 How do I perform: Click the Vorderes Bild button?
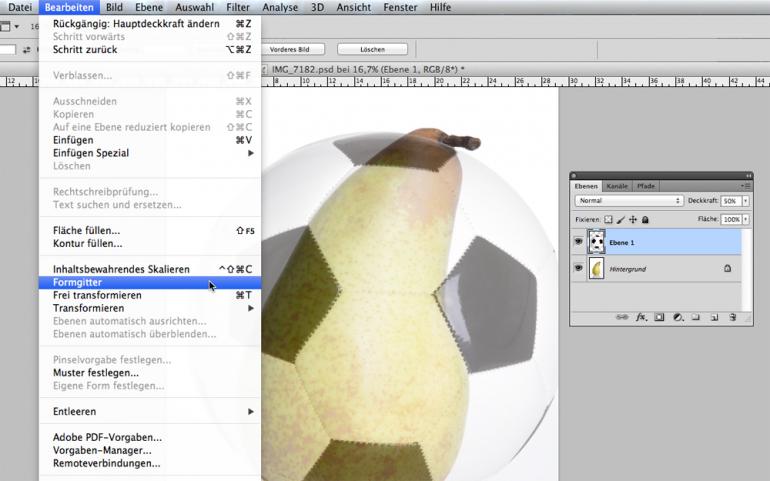pos(289,50)
